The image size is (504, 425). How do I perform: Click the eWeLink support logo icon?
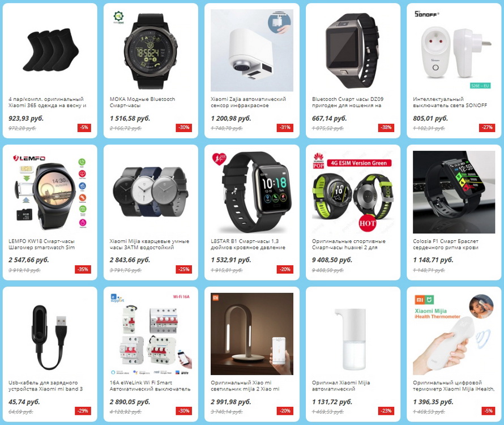tap(117, 298)
